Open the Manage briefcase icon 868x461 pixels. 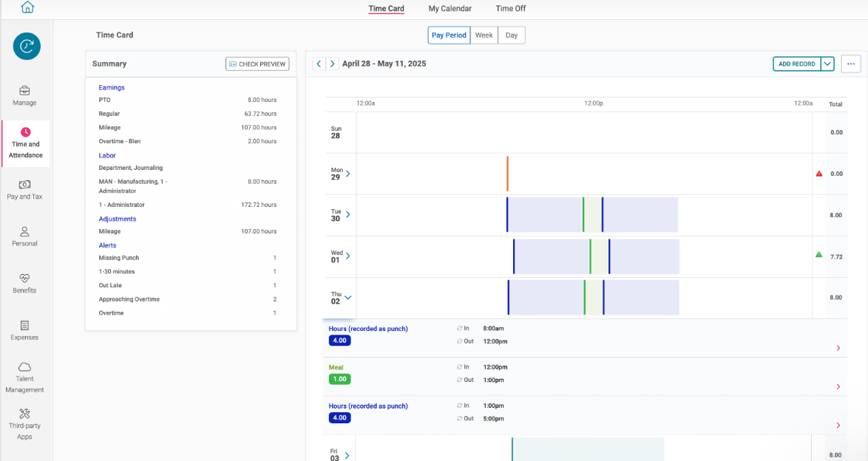[24, 91]
